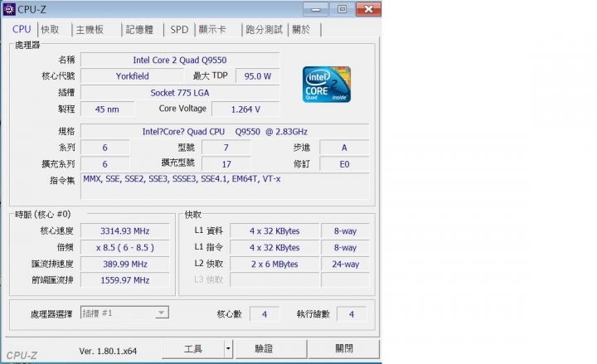
Task: Minimize the CPU-Z window
Action: [x=316, y=9]
